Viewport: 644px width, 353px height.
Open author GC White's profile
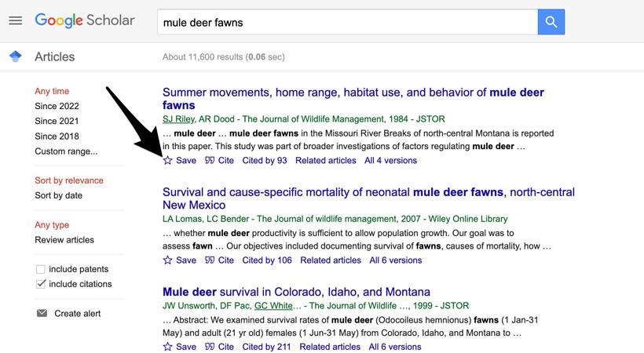tap(273, 306)
